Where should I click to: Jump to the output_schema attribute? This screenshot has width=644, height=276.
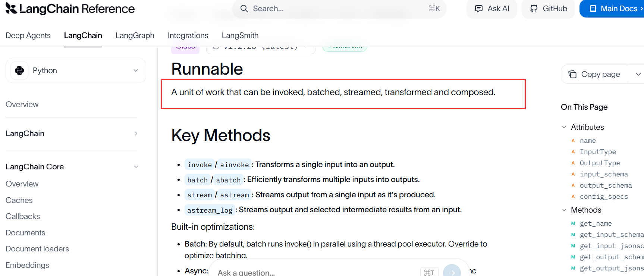click(606, 185)
